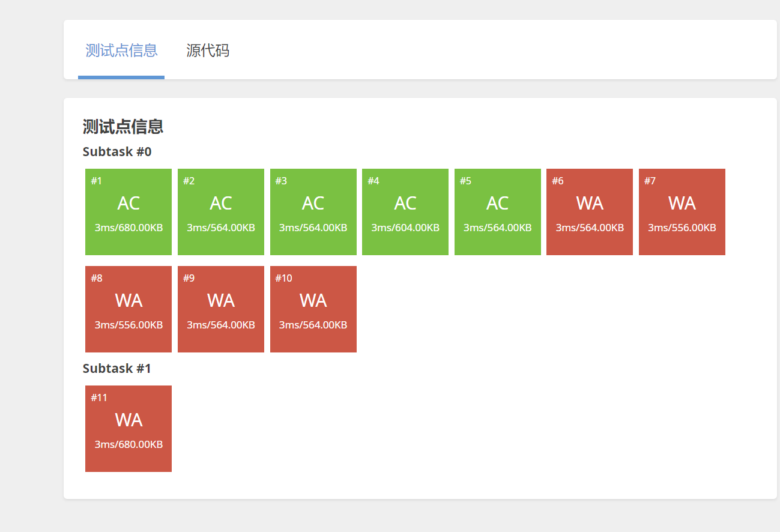Screen dimensions: 780x532
Task: Open the red WA tile for test #9
Action: pos(221,309)
